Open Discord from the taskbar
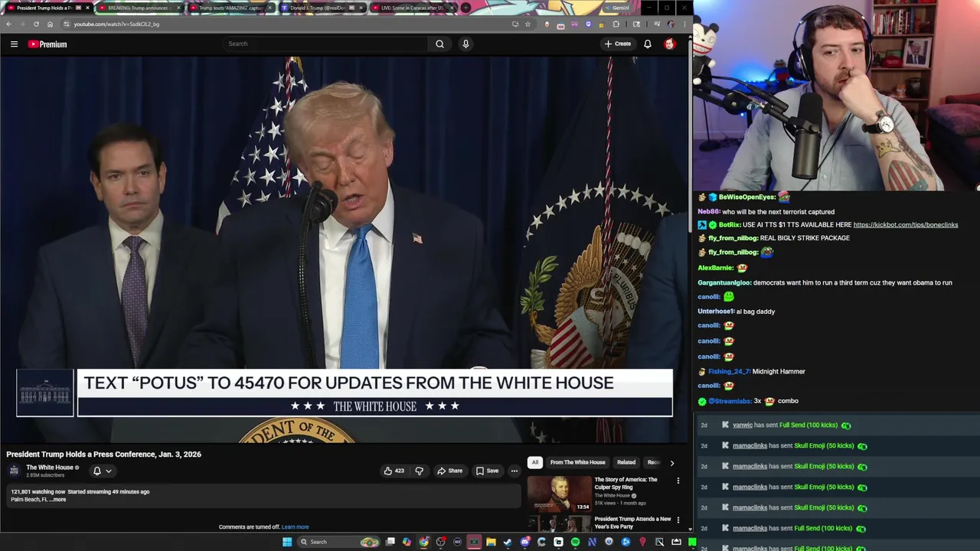The width and height of the screenshot is (980, 551). click(524, 542)
